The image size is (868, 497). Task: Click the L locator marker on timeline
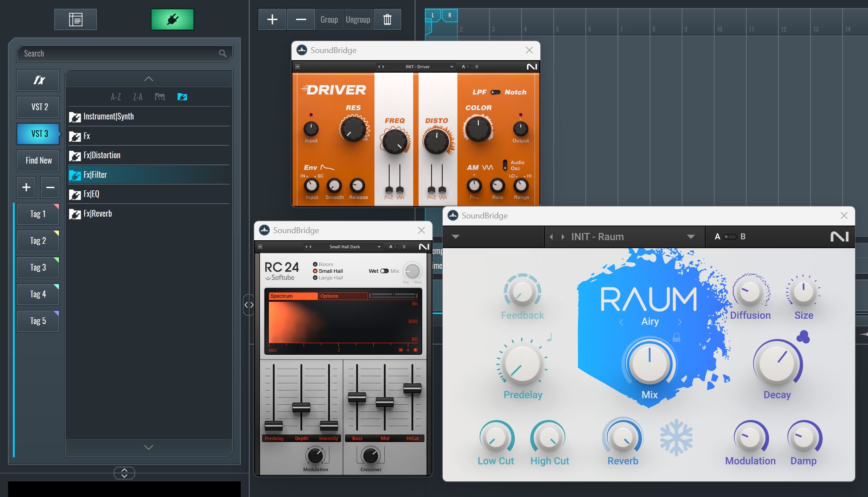tap(432, 15)
